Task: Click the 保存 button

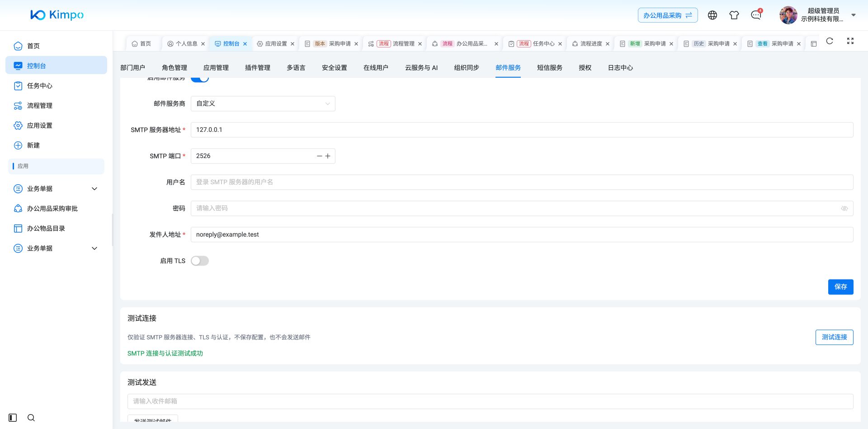Action: [x=841, y=287]
